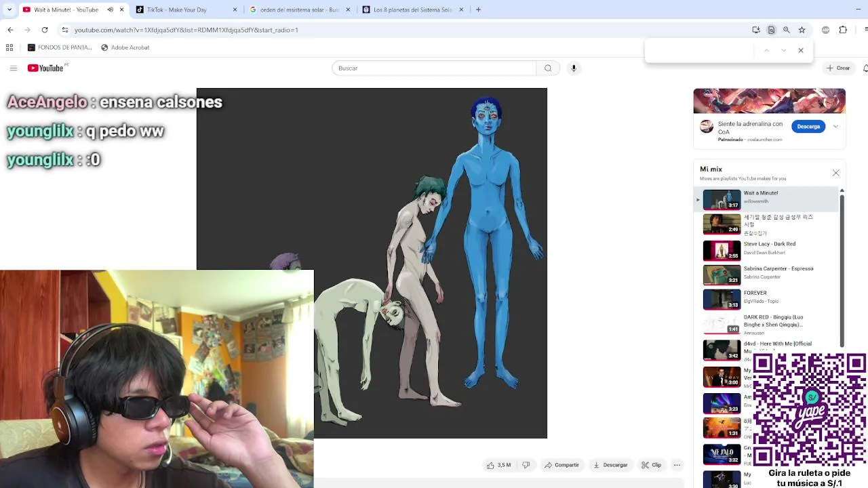Jump to next find result
The image size is (868, 488).
(x=784, y=50)
